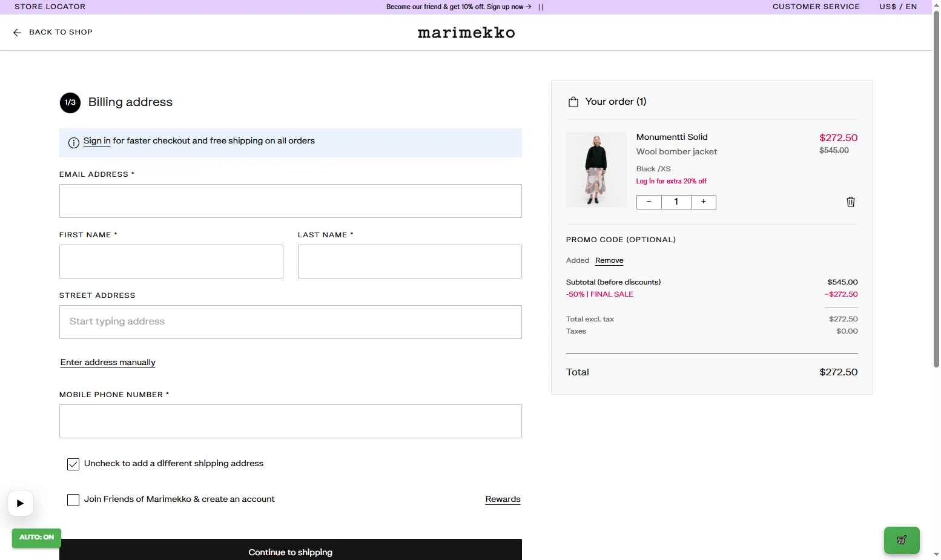Viewport: 941px width, 560px height.
Task: Click the Sign in link
Action: (x=97, y=141)
